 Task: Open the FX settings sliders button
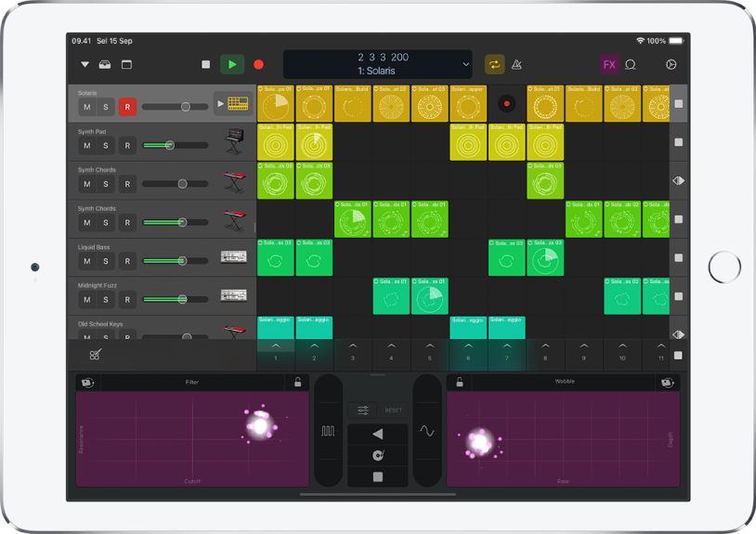point(363,410)
